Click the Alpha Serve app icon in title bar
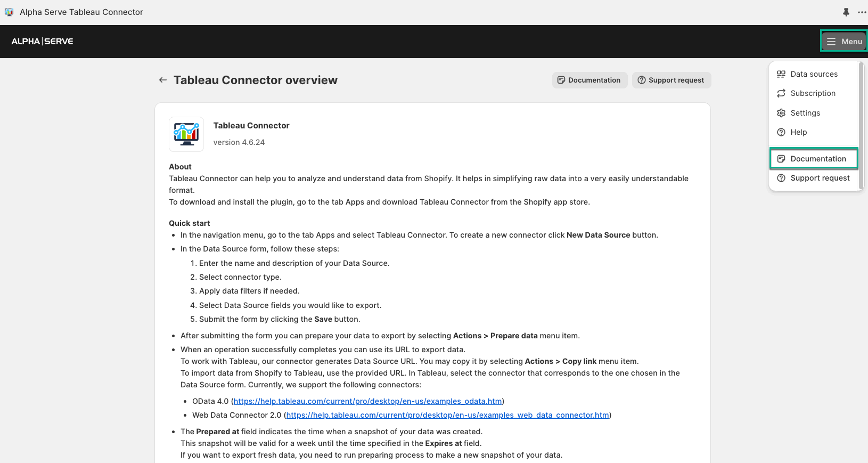The height and width of the screenshot is (463, 868). 9,12
